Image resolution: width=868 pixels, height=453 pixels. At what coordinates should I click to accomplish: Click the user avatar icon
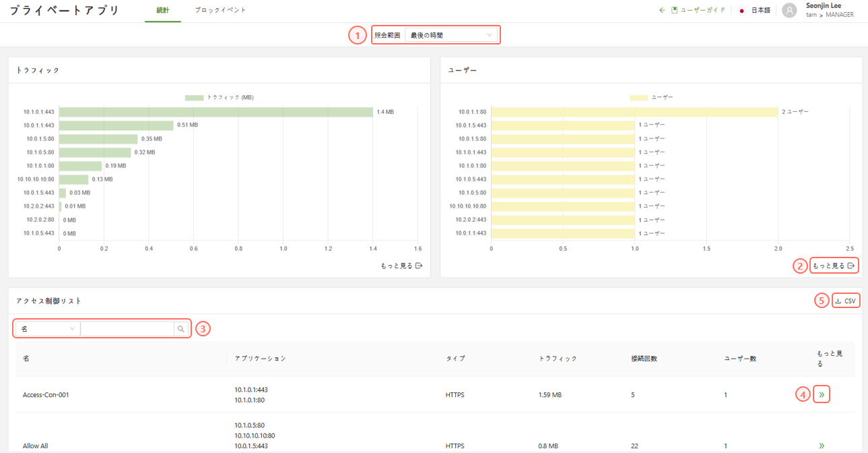(x=789, y=11)
